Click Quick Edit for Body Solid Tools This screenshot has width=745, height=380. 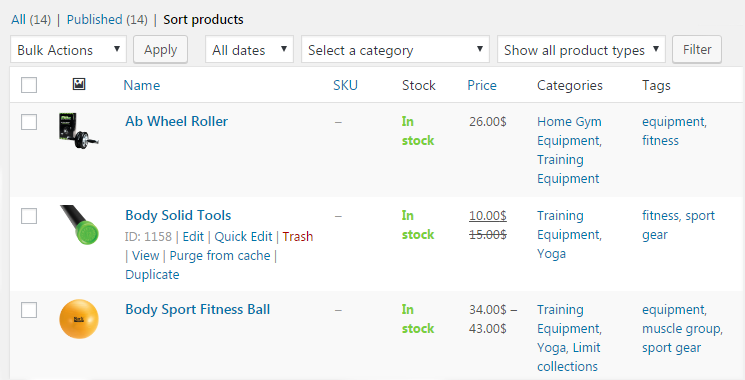(x=243, y=237)
